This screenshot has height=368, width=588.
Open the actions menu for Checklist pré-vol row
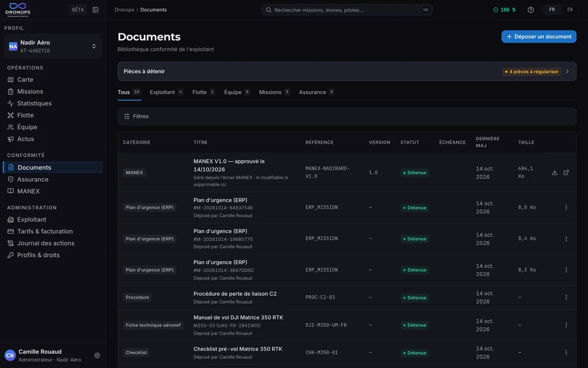coord(566,353)
